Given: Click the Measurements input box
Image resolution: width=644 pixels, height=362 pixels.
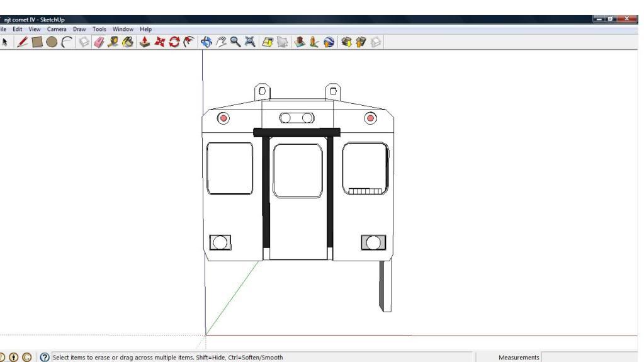Looking at the screenshot, I should [x=592, y=357].
